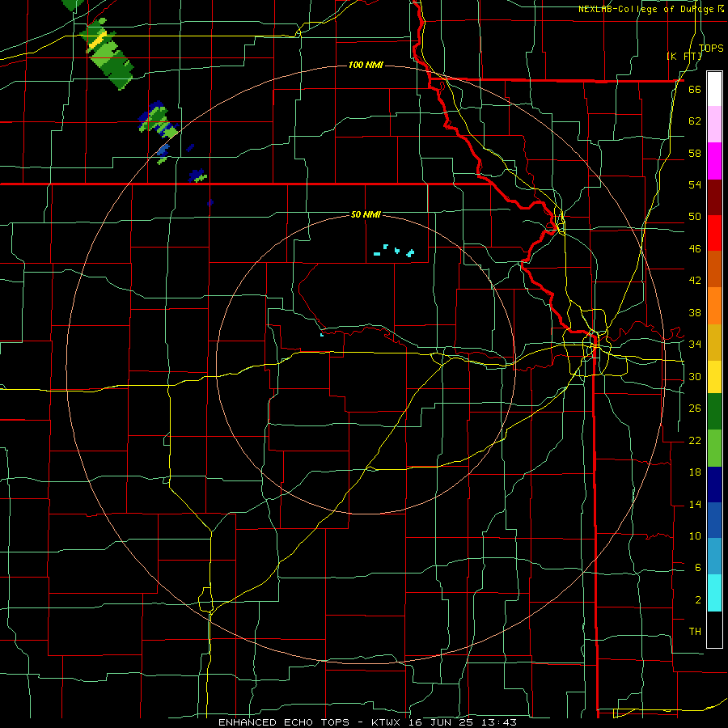The image size is (728, 728).
Task: Click the "22" legend value
Action: pyautogui.click(x=695, y=440)
